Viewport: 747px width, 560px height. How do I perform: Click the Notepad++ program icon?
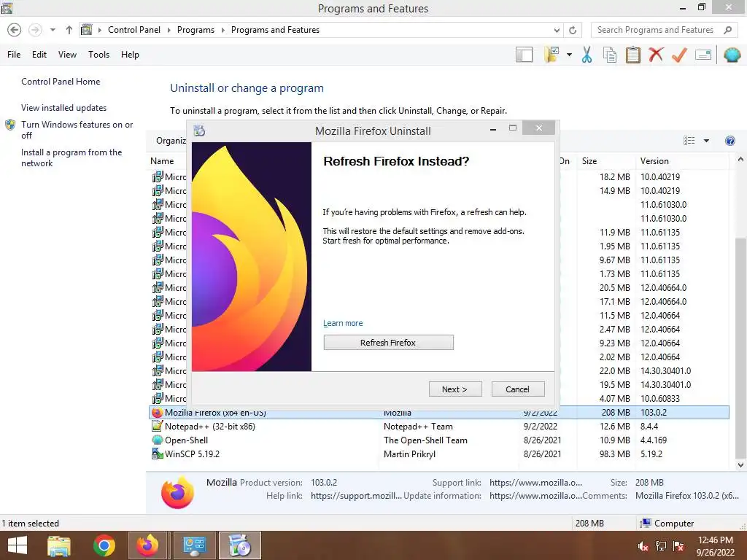point(157,426)
